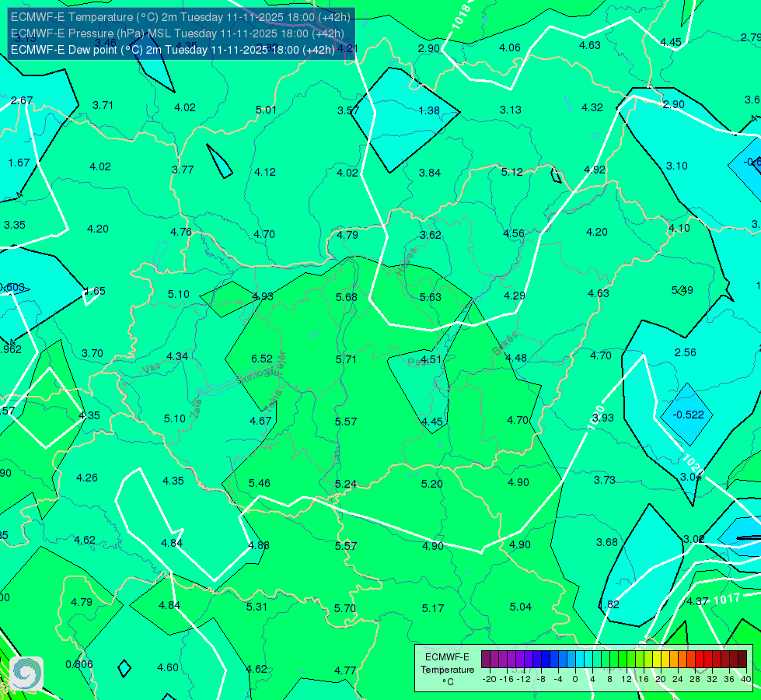This screenshot has width=761, height=700.
Task: Click the 5.12 value on the map
Action: 512,172
